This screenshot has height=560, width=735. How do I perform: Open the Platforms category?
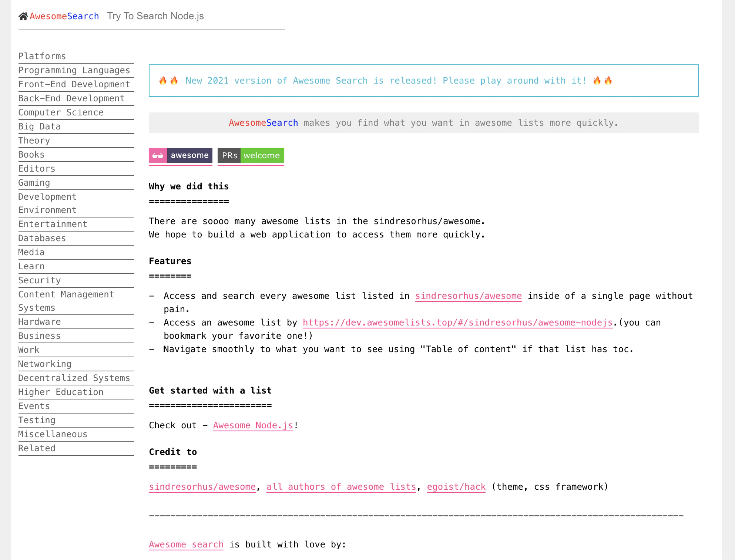pyautogui.click(x=42, y=56)
